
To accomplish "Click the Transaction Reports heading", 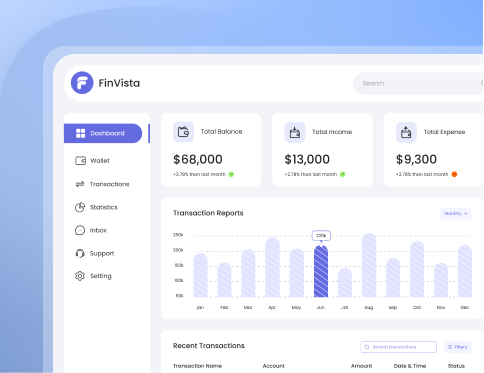I will 208,213.
